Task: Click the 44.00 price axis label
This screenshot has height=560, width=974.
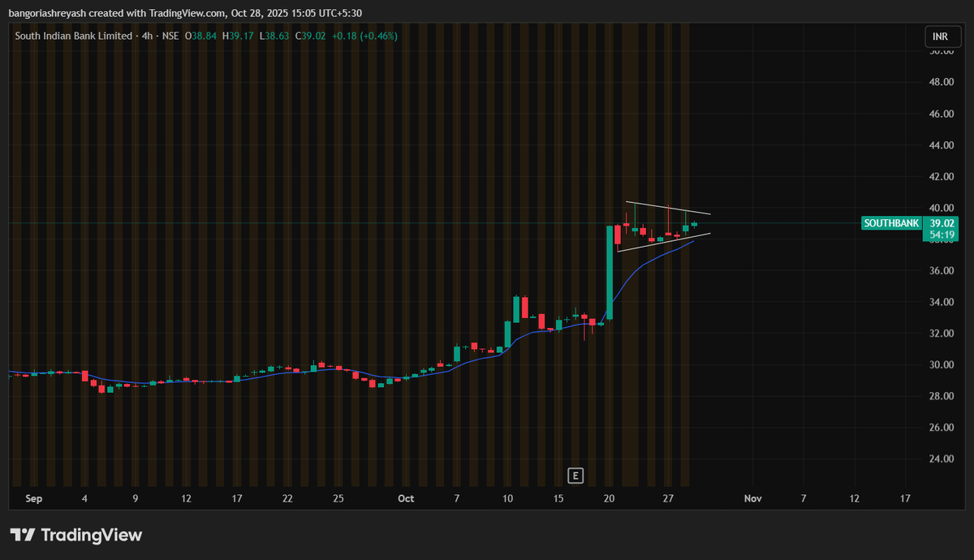Action: pyautogui.click(x=942, y=145)
